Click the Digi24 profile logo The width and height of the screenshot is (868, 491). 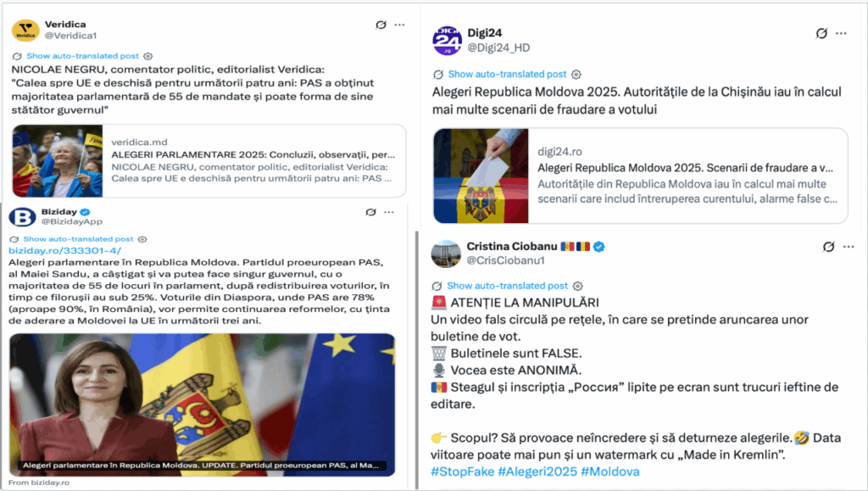point(447,41)
